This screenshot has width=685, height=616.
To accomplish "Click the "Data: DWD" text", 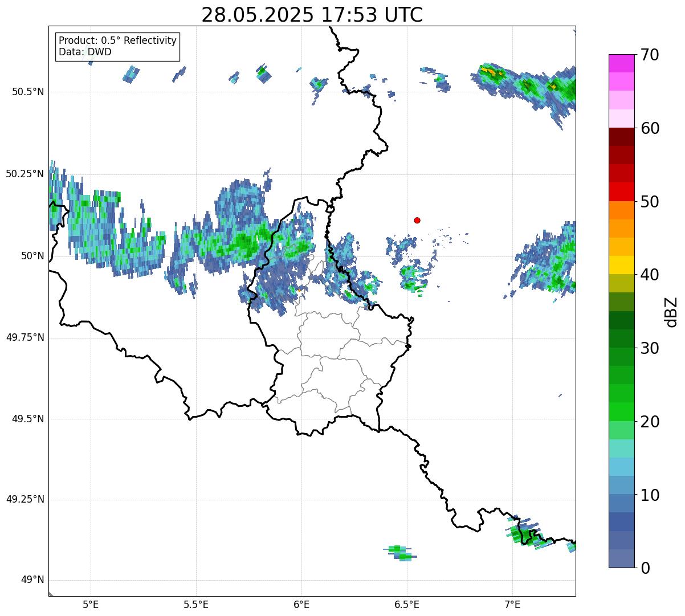I will click(85, 52).
